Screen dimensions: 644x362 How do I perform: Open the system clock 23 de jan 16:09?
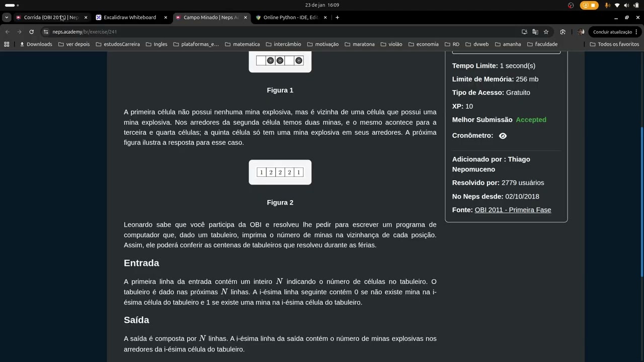[x=322, y=5]
